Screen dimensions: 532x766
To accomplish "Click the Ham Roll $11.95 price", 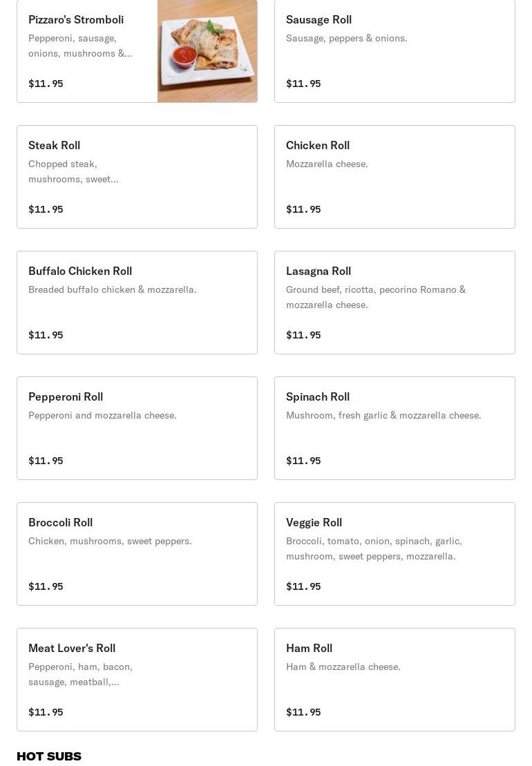I will click(x=303, y=712).
